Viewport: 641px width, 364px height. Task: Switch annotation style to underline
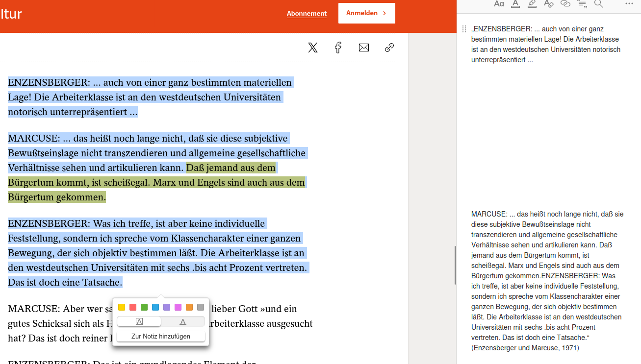pos(183,321)
